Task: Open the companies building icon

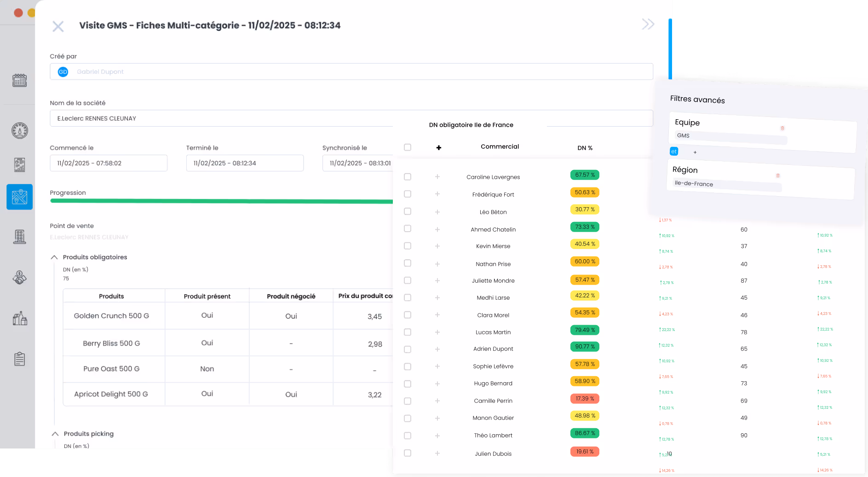Action: (x=19, y=236)
